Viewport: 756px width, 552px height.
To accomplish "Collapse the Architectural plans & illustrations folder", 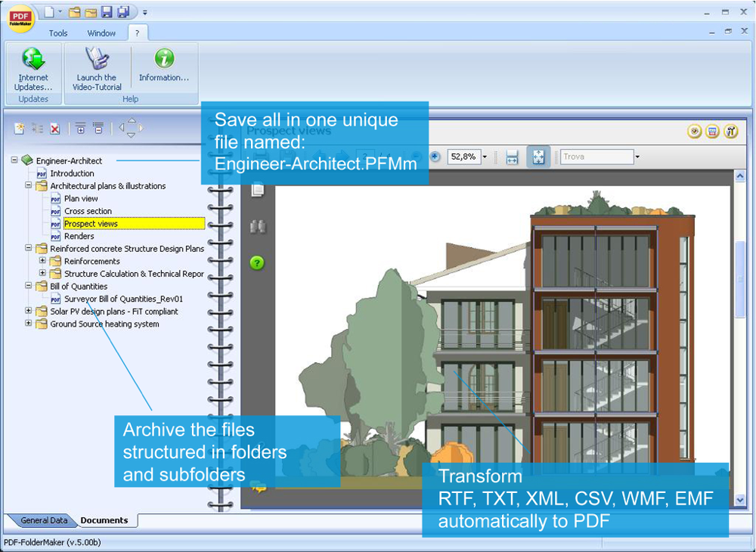I will tap(29, 185).
